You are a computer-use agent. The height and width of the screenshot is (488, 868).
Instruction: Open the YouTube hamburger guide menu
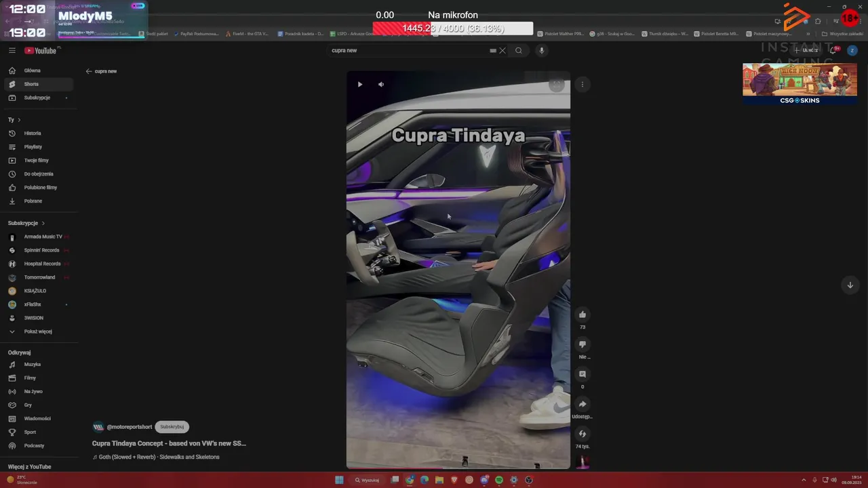point(12,50)
